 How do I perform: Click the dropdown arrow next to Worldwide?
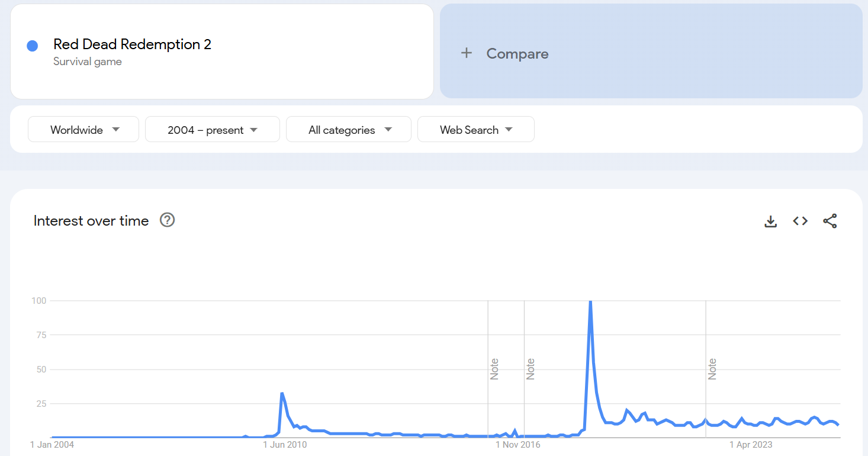click(116, 130)
